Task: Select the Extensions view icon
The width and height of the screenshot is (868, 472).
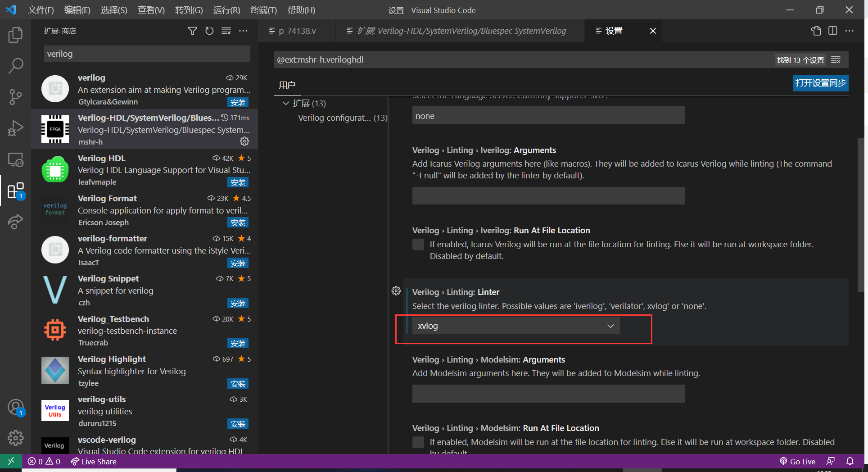Action: click(x=15, y=191)
